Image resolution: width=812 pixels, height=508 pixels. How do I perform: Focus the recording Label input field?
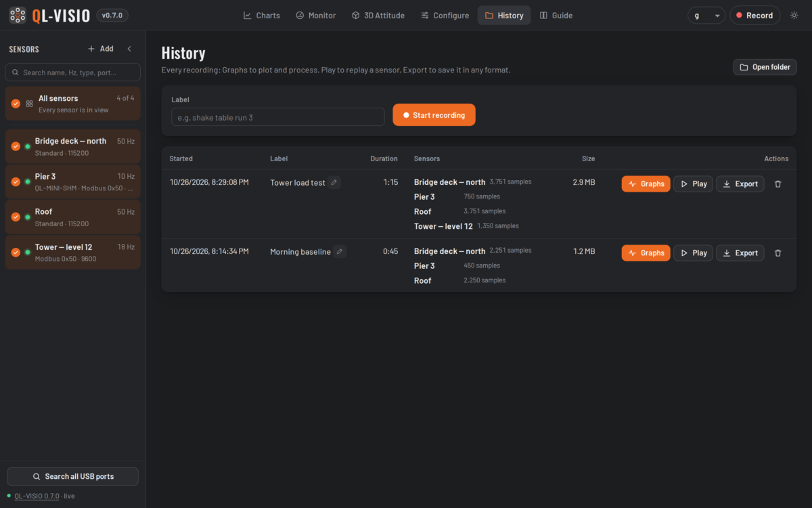pos(278,117)
